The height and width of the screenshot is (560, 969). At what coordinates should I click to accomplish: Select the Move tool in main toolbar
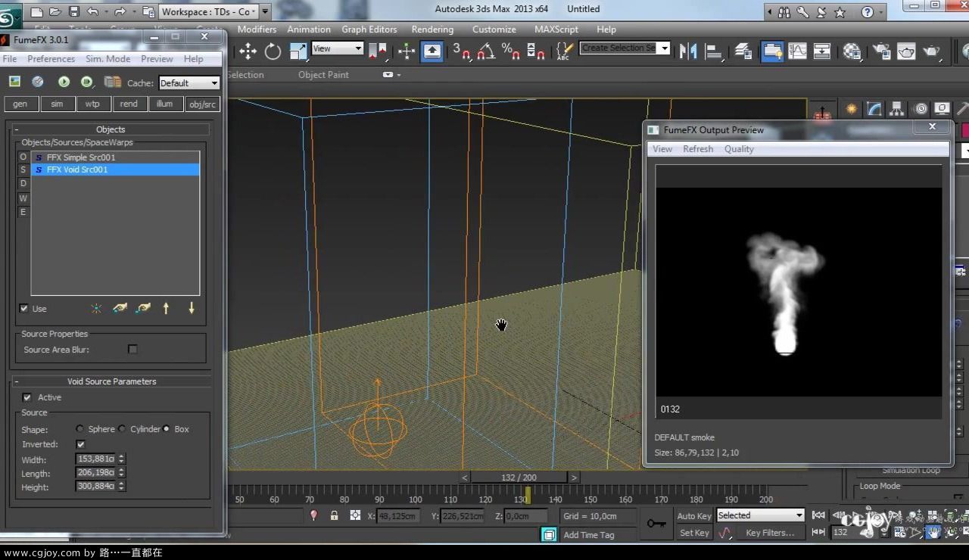tap(248, 51)
